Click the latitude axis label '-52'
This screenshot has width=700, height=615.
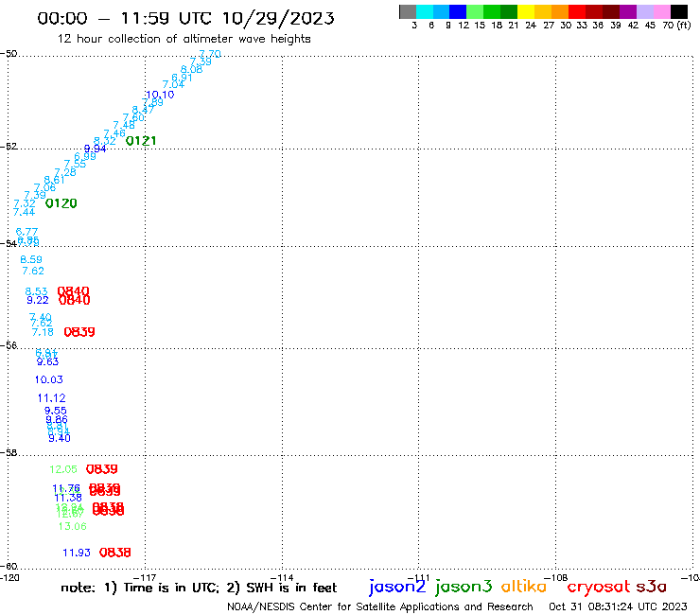click(9, 147)
